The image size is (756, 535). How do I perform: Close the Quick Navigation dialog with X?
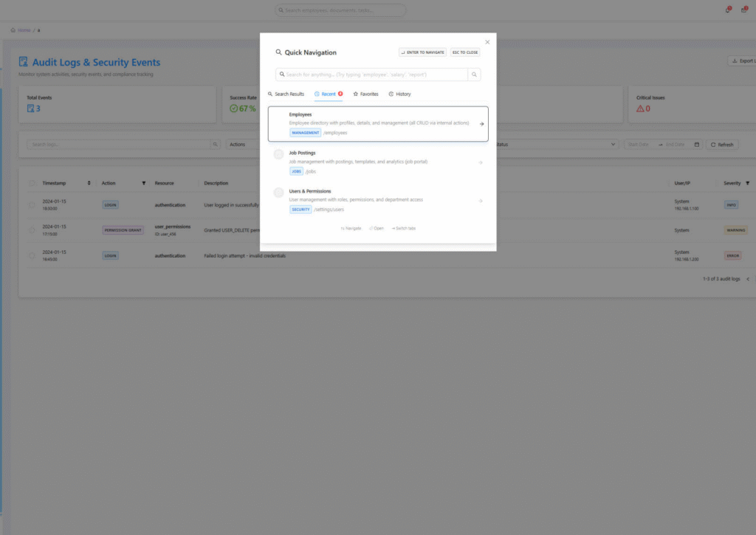[x=487, y=42]
